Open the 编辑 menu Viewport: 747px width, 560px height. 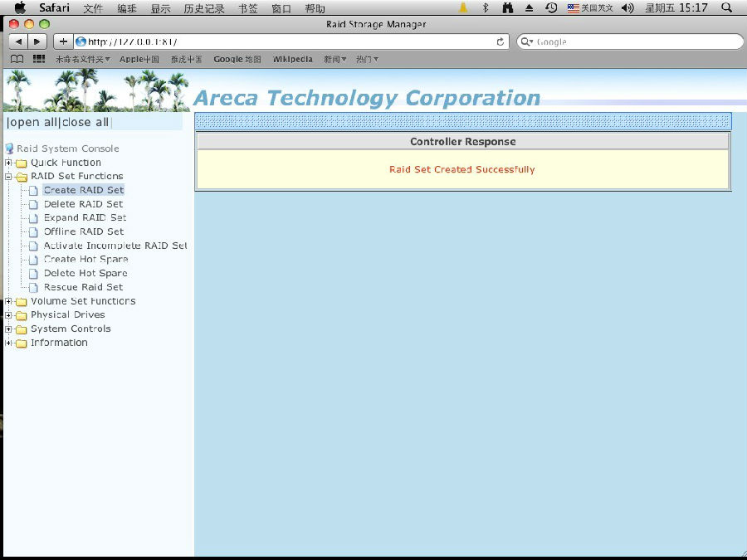coord(127,8)
